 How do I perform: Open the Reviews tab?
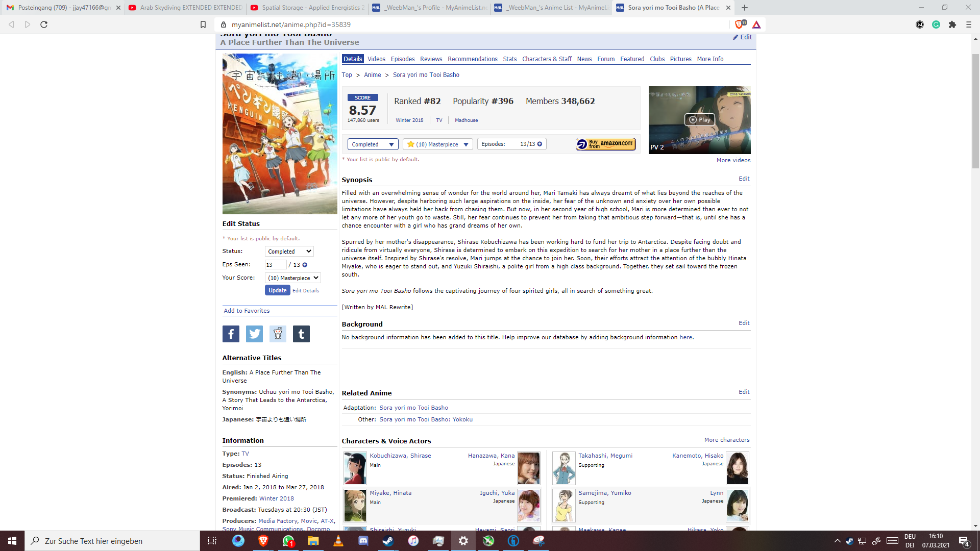[431, 59]
